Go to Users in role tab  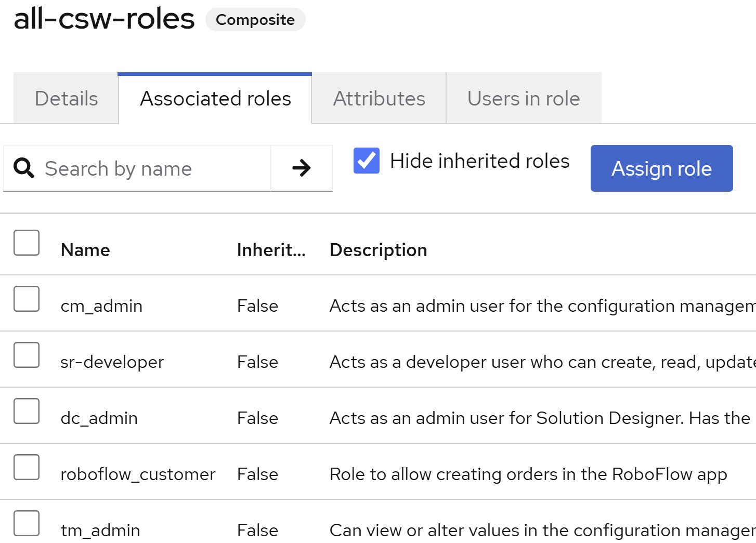pyautogui.click(x=524, y=99)
